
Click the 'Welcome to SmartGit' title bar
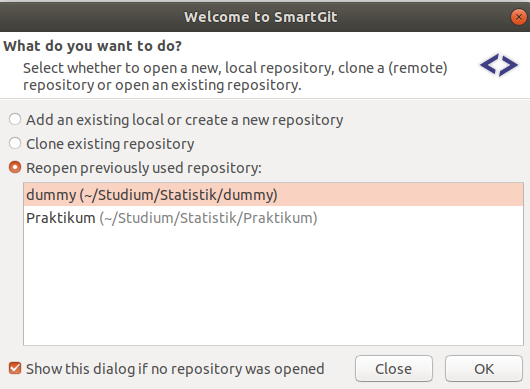(260, 17)
